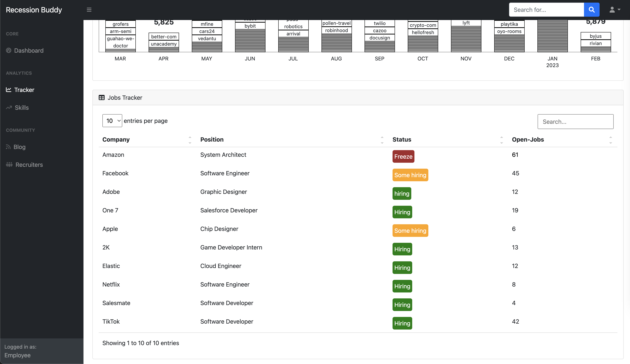Click the Recruiters people icon
Viewport: 630px width, 364px height.
(x=9, y=165)
